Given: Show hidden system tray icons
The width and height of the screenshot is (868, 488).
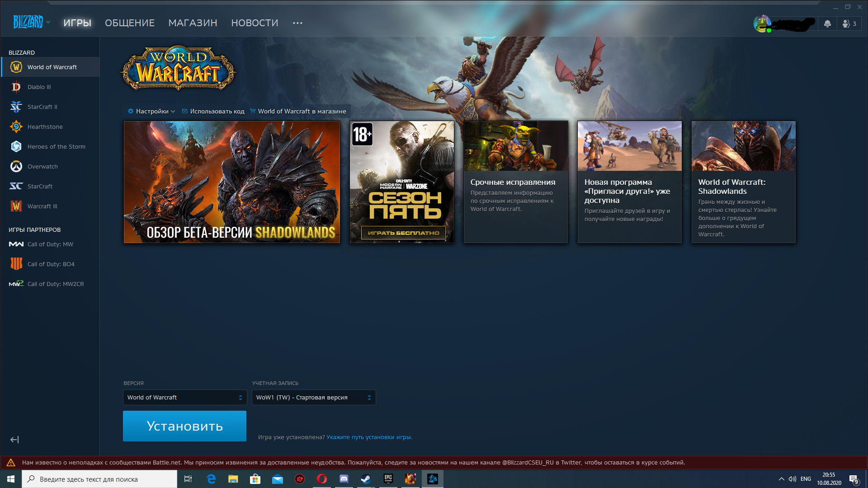Looking at the screenshot, I should click(781, 479).
